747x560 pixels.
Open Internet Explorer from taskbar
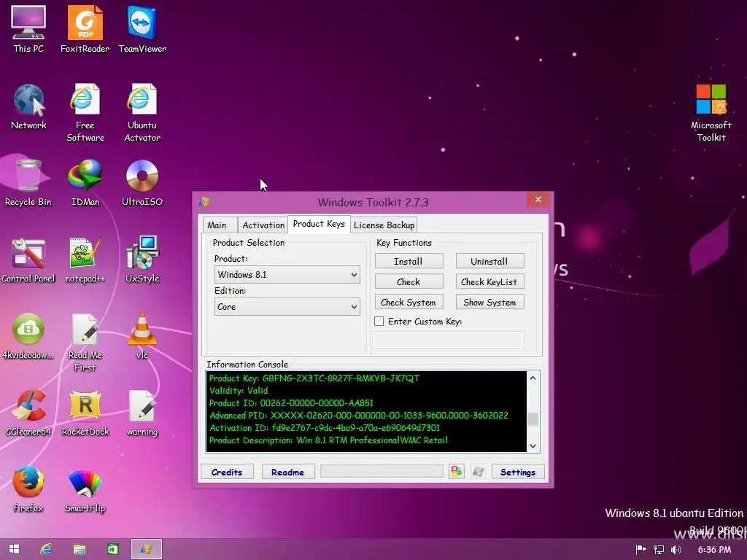point(46,549)
